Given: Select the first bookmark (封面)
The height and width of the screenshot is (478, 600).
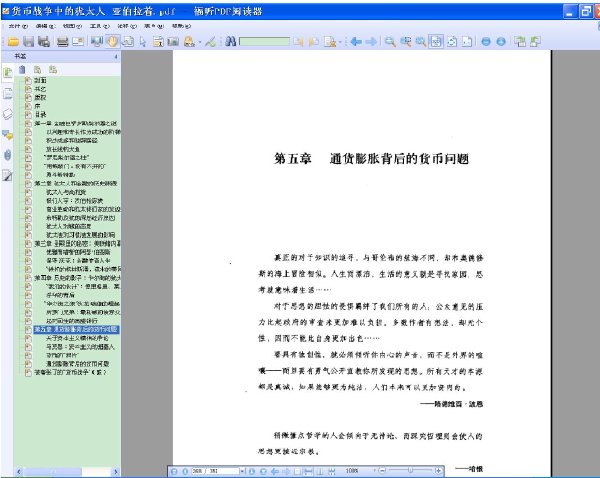Looking at the screenshot, I should click(40, 80).
